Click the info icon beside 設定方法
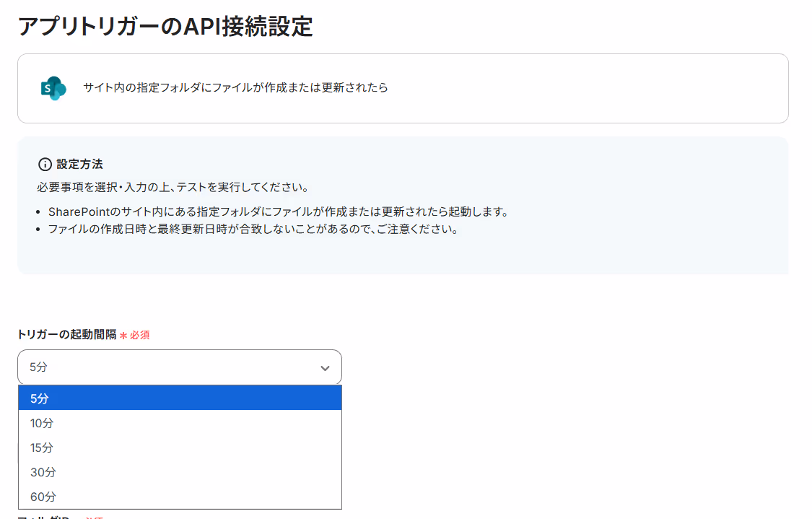Viewport: 812px width, 519px height. pyautogui.click(x=45, y=164)
